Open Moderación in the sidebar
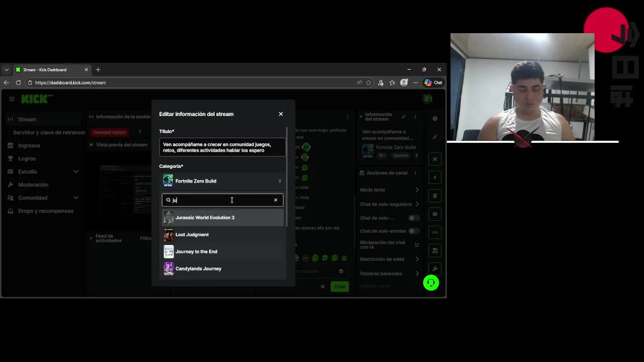 pos(43,185)
